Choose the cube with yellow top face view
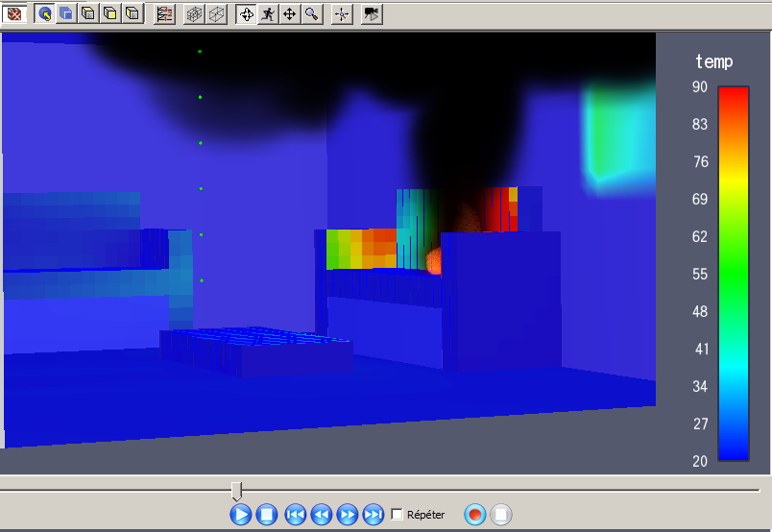772x532 pixels. tap(88, 13)
